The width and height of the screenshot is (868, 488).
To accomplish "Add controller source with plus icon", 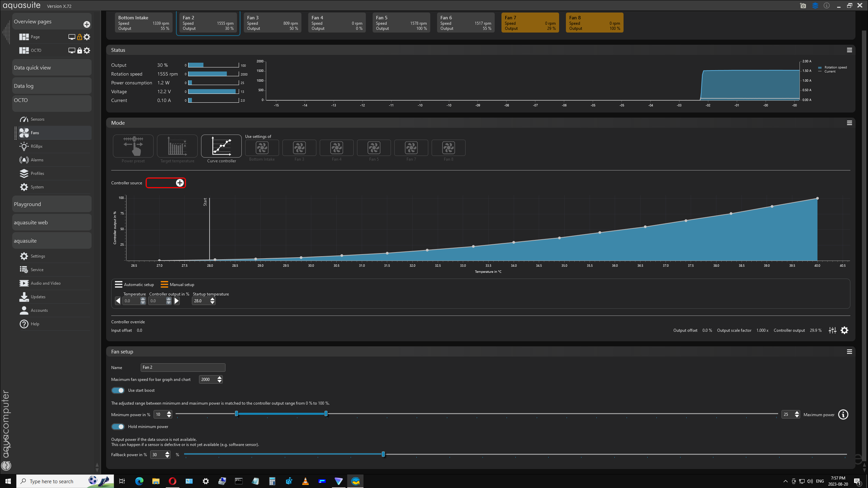I will click(x=180, y=183).
